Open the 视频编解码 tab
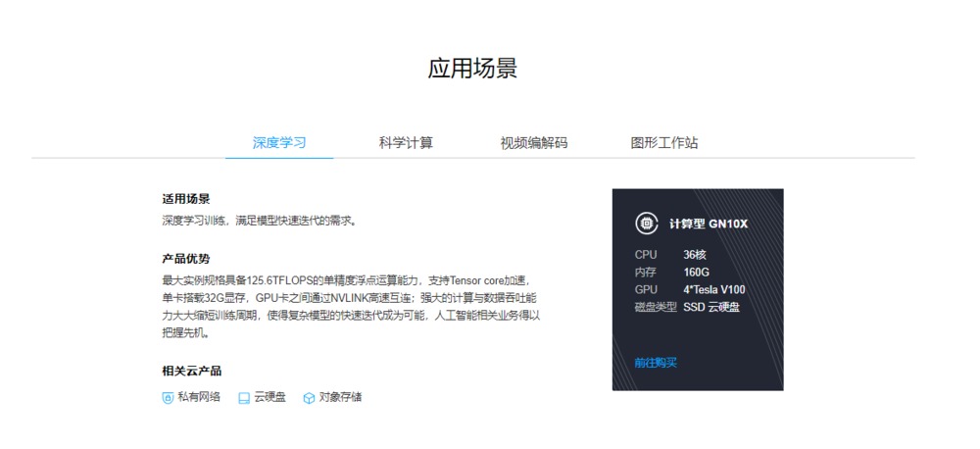 tap(534, 142)
